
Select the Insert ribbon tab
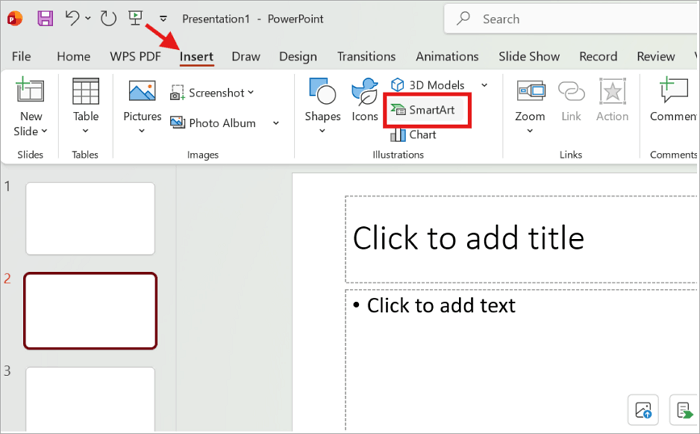coord(196,57)
